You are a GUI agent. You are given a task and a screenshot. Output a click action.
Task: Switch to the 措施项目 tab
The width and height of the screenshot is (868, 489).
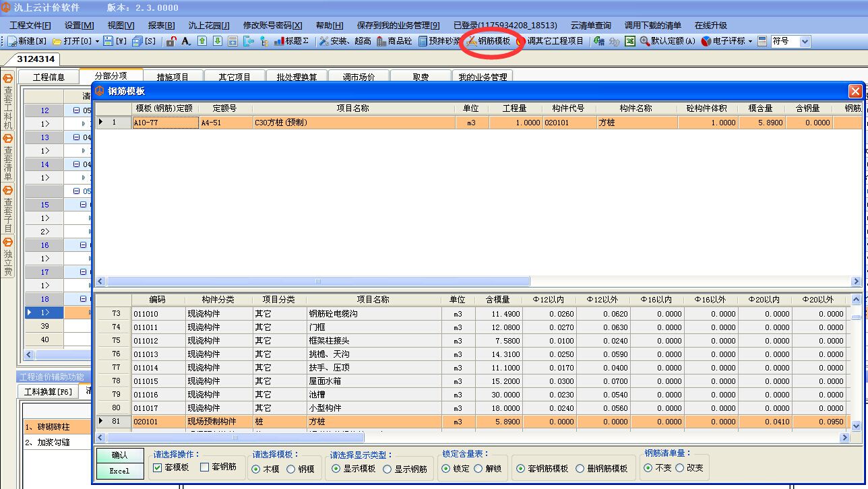(173, 77)
